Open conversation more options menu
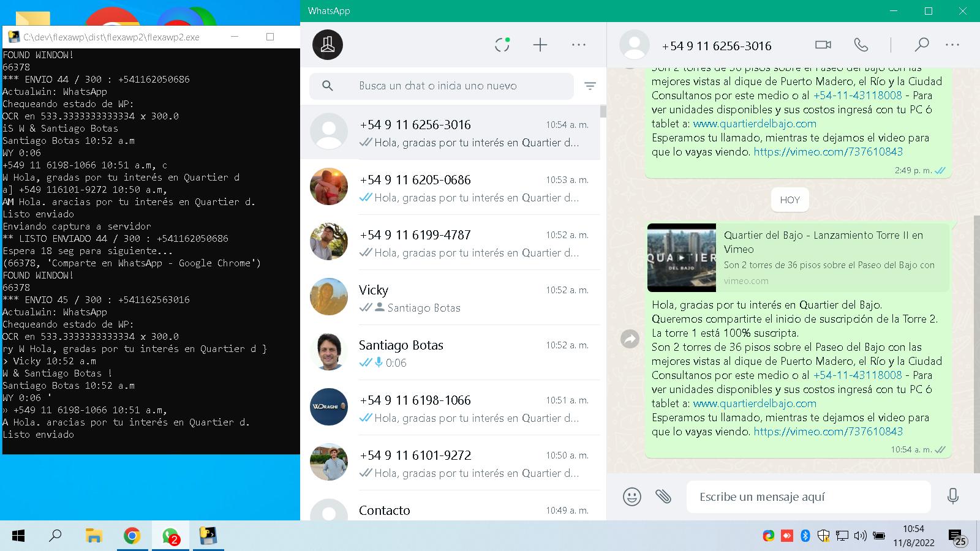Viewport: 980px width, 551px height. 952,45
